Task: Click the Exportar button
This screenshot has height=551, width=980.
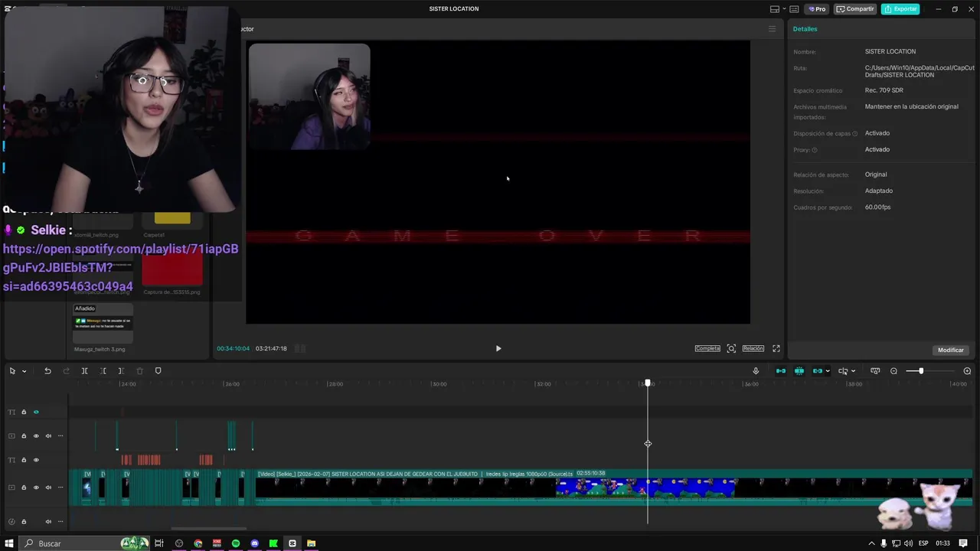Action: click(900, 9)
